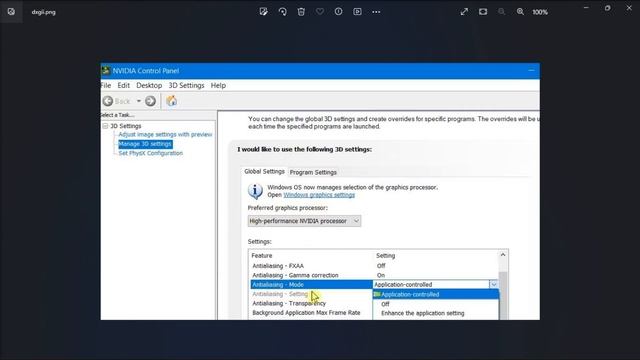Choose Enhance the application setting
640x360 pixels.
point(436,313)
